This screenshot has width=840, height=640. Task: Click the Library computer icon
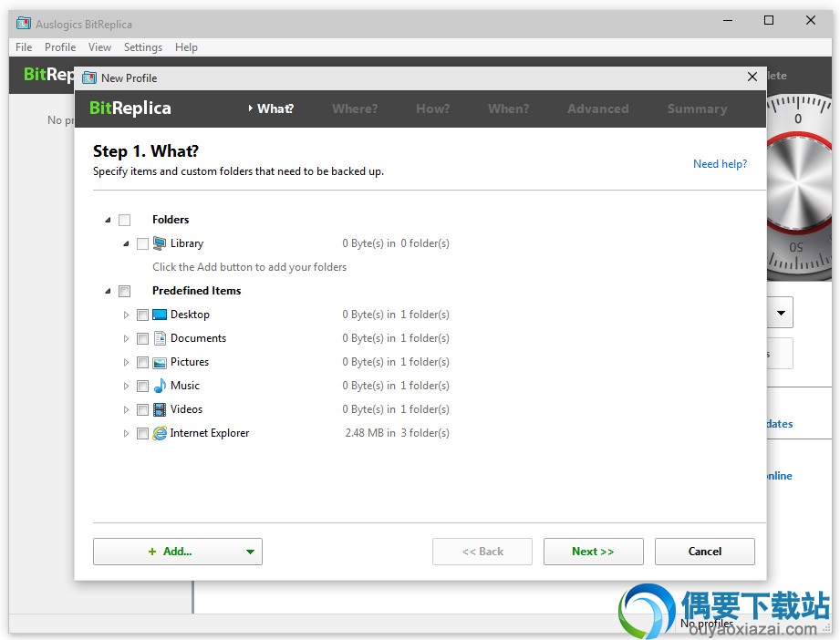pyautogui.click(x=159, y=243)
